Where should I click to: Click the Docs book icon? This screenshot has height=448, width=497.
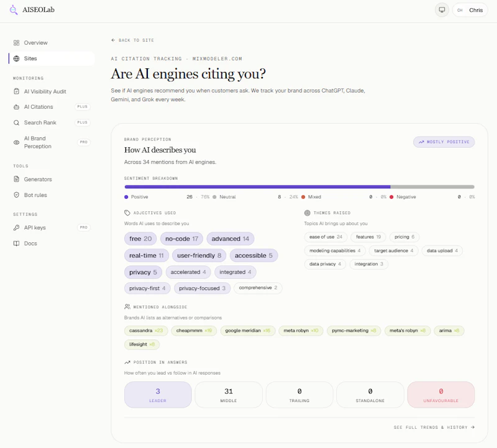pyautogui.click(x=17, y=244)
